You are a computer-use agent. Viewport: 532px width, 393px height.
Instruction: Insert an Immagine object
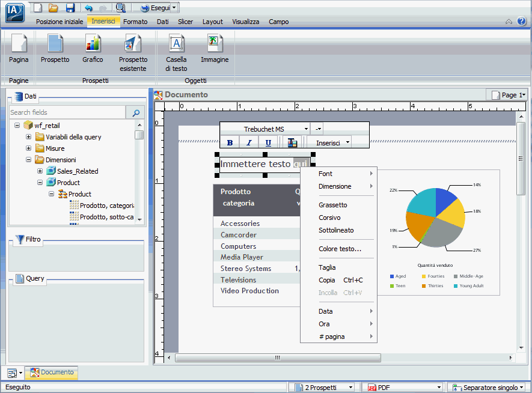[215, 49]
